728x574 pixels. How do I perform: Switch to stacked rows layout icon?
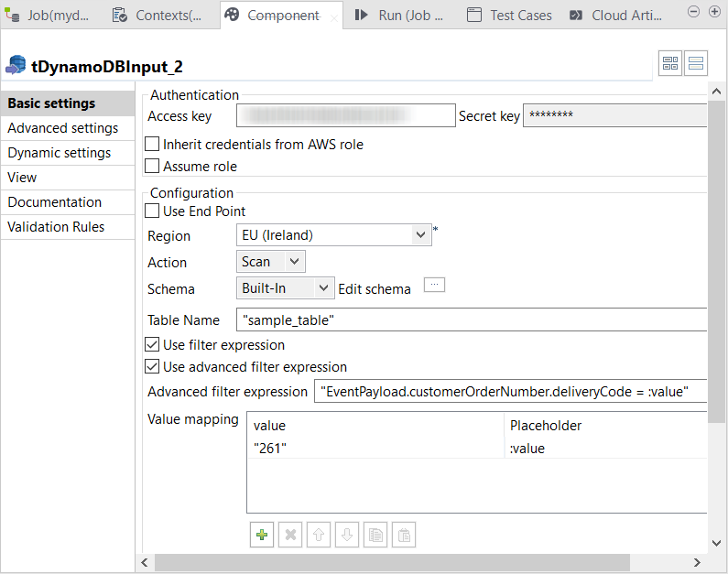tap(696, 63)
